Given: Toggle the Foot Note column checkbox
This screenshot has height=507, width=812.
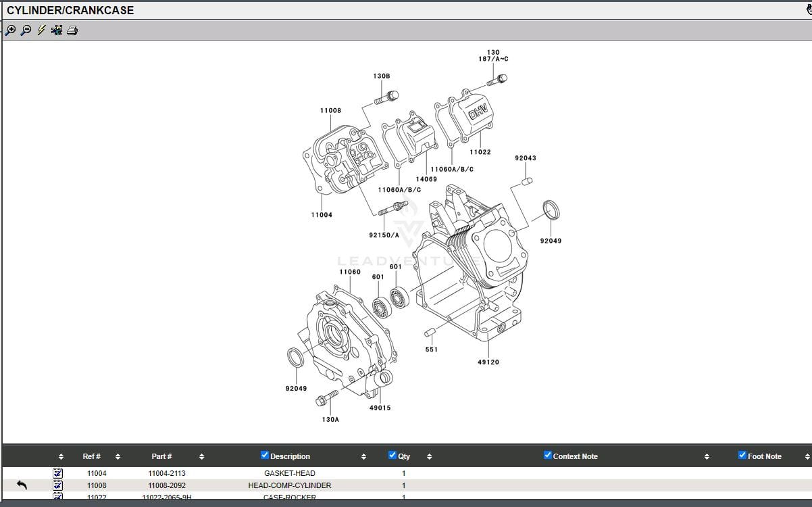Looking at the screenshot, I should [x=741, y=456].
